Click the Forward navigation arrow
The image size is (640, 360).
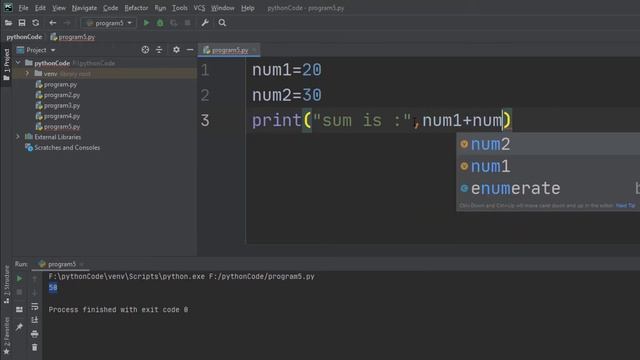point(67,23)
